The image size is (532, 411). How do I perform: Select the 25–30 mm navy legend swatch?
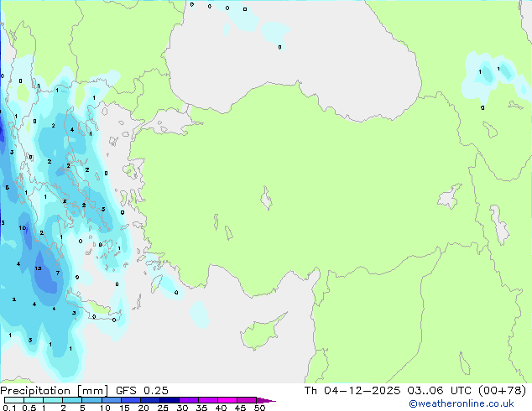(169, 400)
